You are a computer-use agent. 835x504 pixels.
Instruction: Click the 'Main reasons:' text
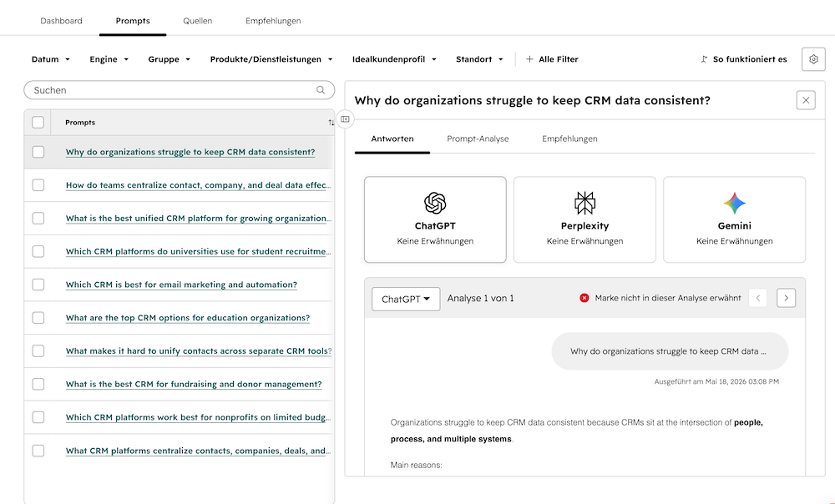click(416, 465)
